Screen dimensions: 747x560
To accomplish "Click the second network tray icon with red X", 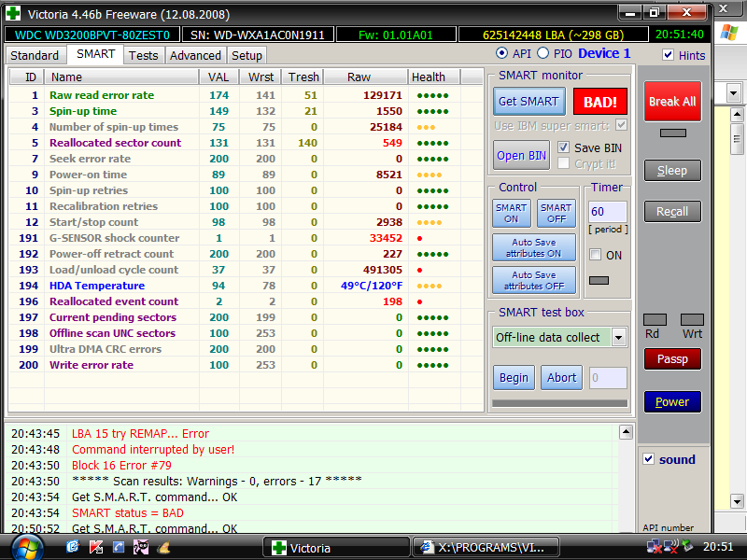I will click(x=670, y=547).
